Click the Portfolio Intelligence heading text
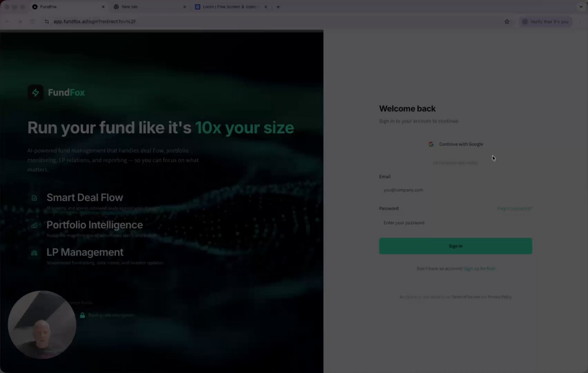The image size is (588, 373). 95,225
